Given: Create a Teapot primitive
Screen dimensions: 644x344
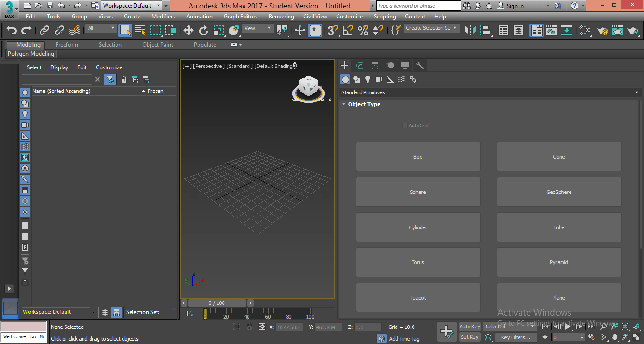Looking at the screenshot, I should tap(418, 298).
